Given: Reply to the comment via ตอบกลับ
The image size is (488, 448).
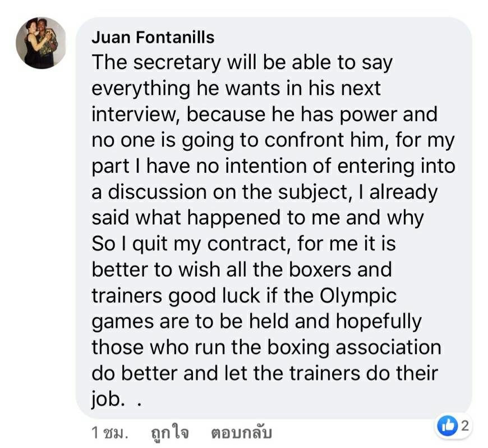Looking at the screenshot, I should tap(241, 432).
